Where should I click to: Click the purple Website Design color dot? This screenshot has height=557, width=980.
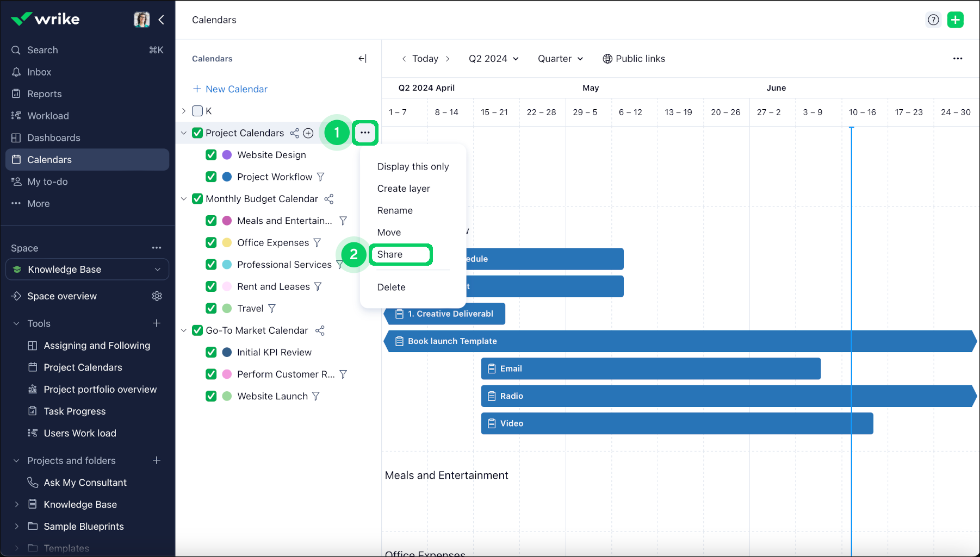click(x=227, y=155)
